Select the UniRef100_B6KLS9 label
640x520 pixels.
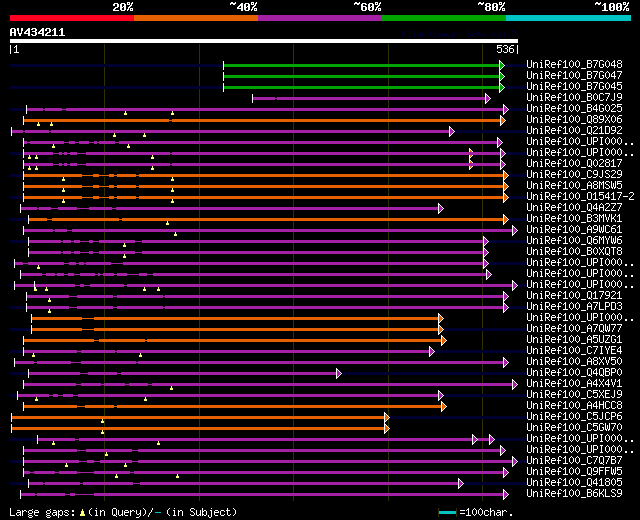point(574,494)
